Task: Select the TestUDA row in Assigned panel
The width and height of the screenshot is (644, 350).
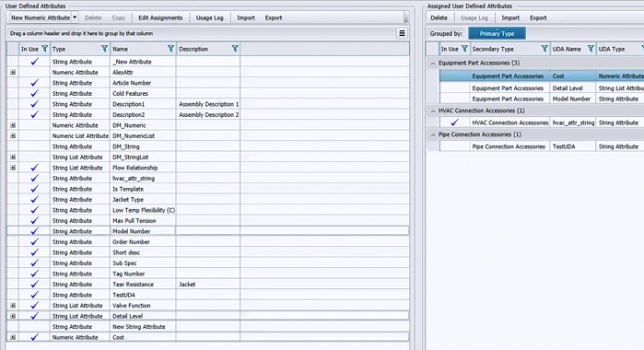Action: pyautogui.click(x=542, y=146)
